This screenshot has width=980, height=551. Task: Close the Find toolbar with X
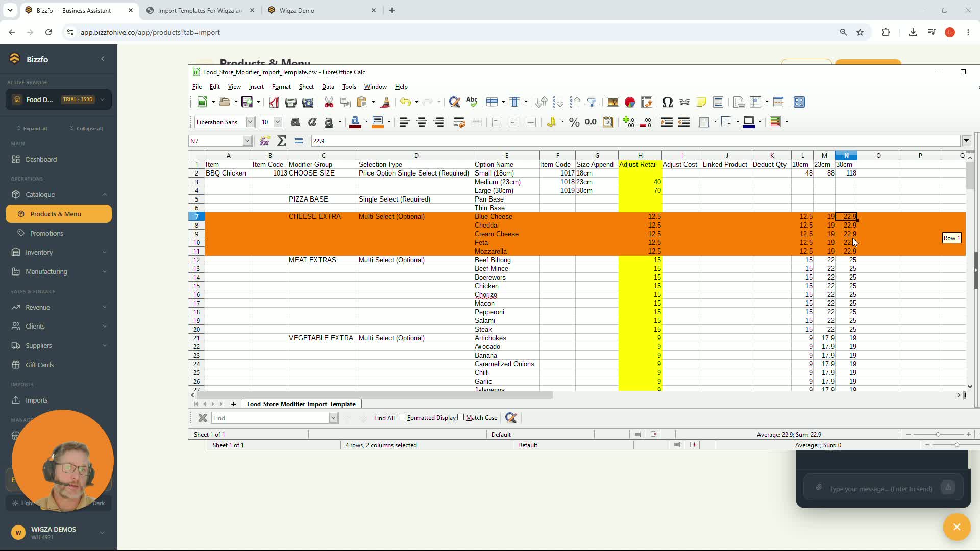203,418
